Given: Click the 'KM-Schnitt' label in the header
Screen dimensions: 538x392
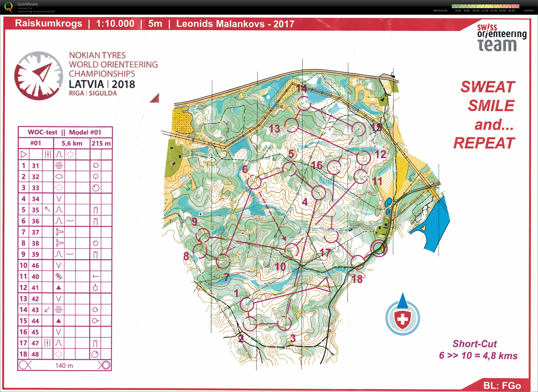Looking at the screenshot, I should pyautogui.click(x=440, y=11).
